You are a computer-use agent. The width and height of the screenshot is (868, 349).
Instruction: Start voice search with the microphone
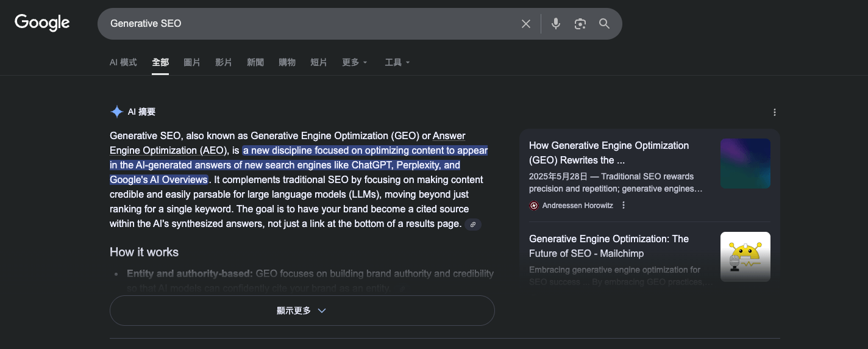pyautogui.click(x=555, y=24)
